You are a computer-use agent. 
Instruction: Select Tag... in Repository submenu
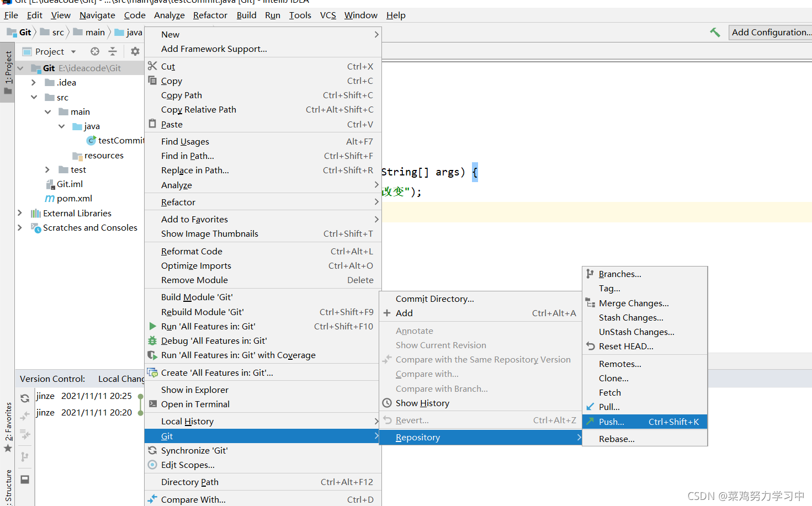coord(645,288)
